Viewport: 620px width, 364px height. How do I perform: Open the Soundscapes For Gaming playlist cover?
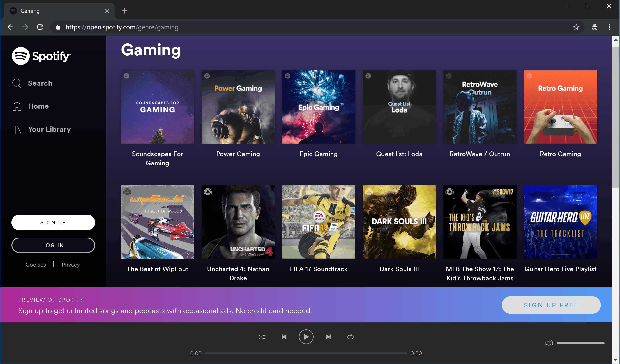(158, 107)
